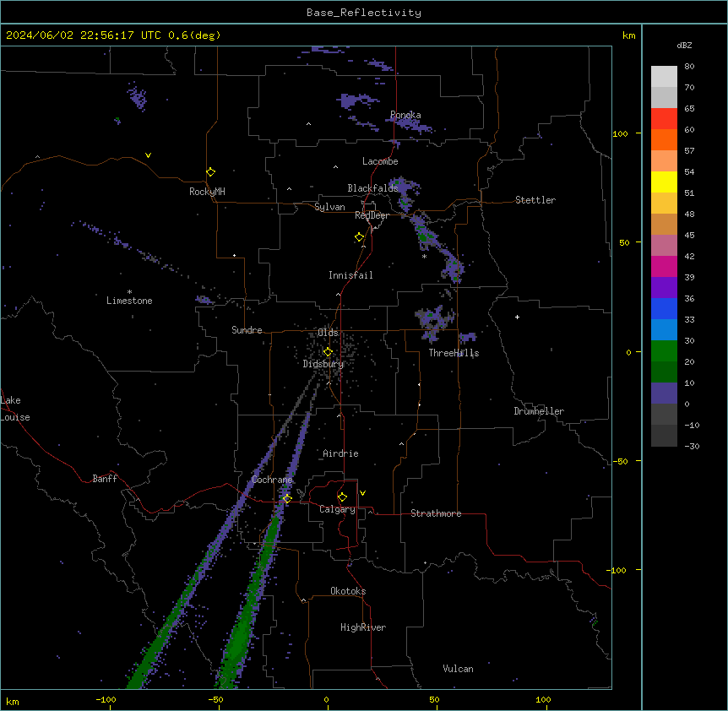728x711 pixels.
Task: Click the slate-purple 10 dBZ legend swatch
Action: click(664, 393)
